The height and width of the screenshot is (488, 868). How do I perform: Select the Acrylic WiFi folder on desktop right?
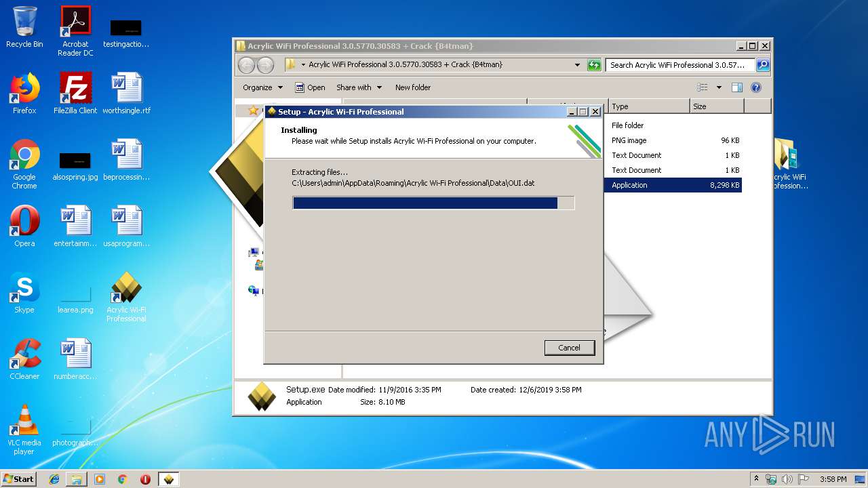point(790,165)
